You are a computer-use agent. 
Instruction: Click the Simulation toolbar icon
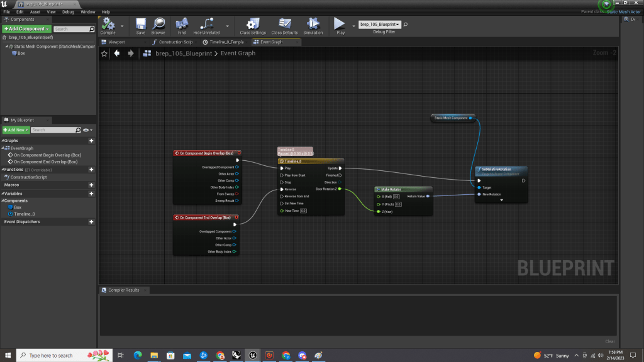313,25
